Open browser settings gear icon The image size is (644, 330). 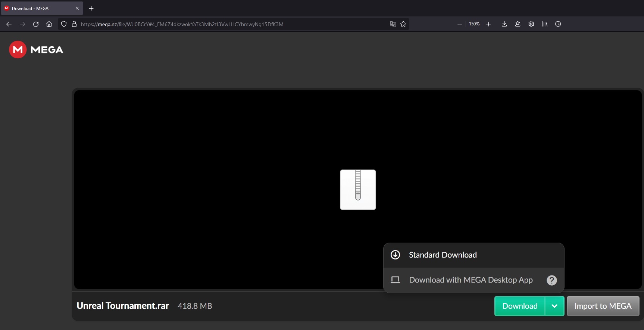531,24
